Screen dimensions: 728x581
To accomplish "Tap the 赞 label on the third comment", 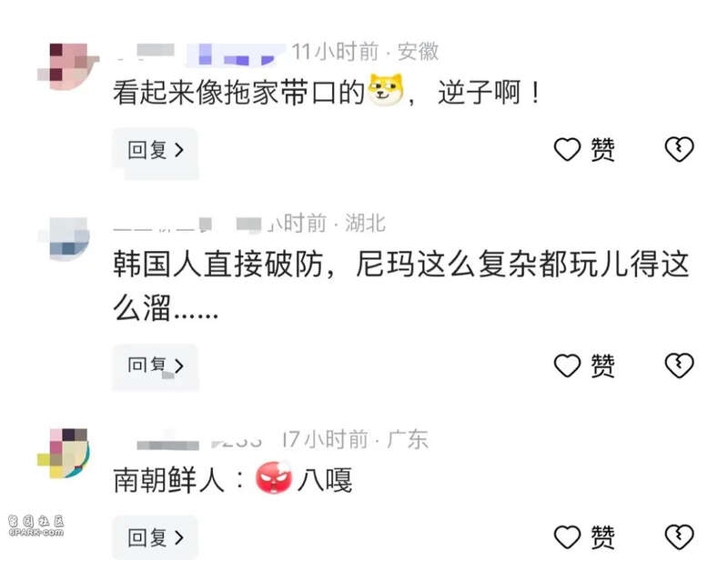I will pyautogui.click(x=602, y=537).
